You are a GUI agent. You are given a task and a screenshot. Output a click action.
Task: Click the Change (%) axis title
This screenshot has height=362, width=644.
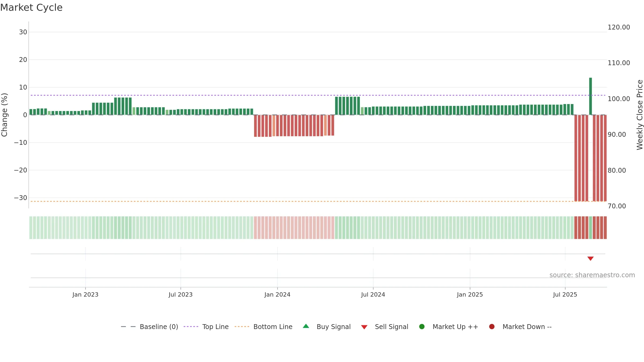pos(4,115)
